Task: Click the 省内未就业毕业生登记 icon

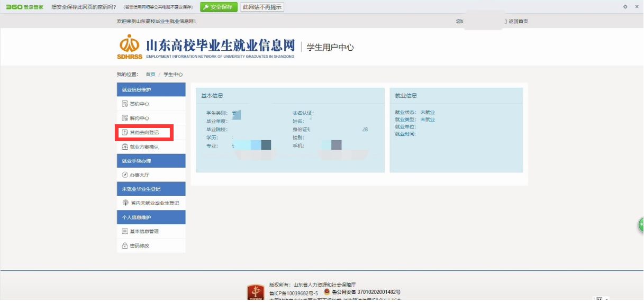Action: tap(125, 203)
